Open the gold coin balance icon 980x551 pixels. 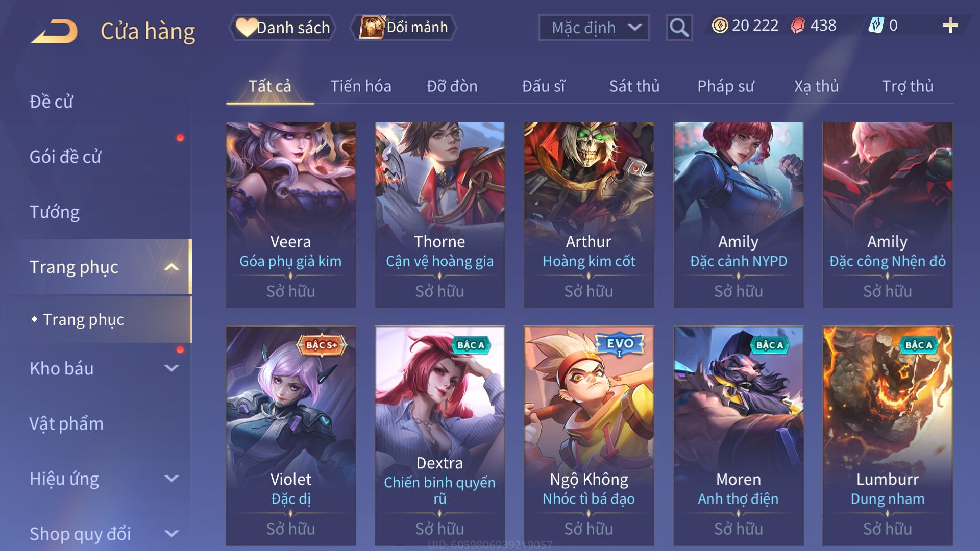tap(720, 26)
